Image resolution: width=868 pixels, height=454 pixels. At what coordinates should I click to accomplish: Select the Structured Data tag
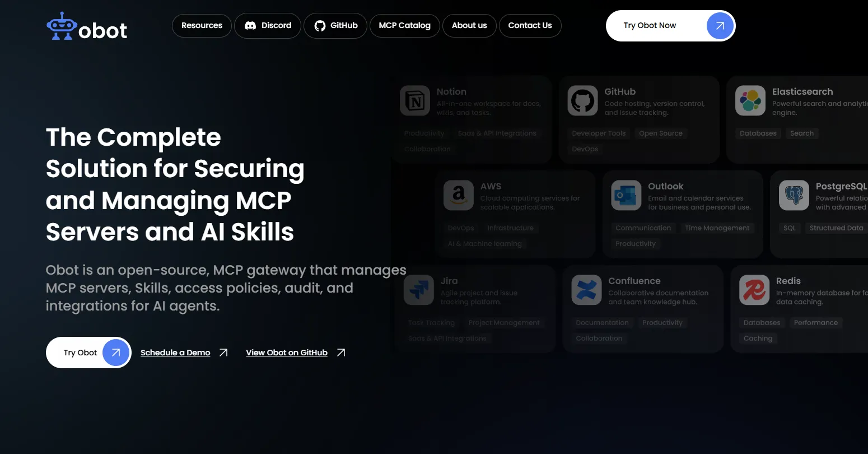[x=837, y=228]
